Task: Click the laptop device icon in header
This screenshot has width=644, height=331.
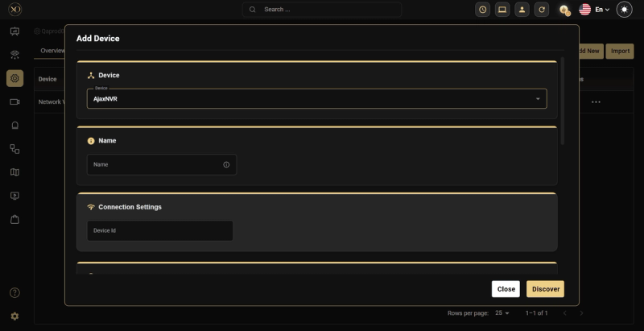Action: pyautogui.click(x=502, y=10)
